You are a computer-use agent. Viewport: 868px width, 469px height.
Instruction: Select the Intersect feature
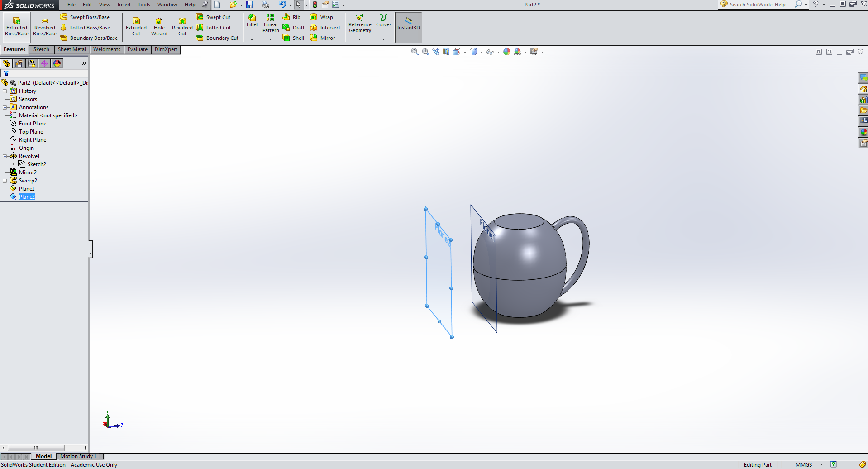(x=325, y=28)
